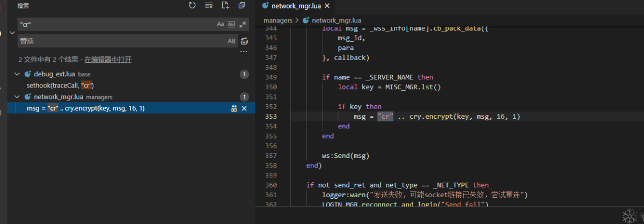
Task: Open new search editor icon
Action: [x=225, y=5]
